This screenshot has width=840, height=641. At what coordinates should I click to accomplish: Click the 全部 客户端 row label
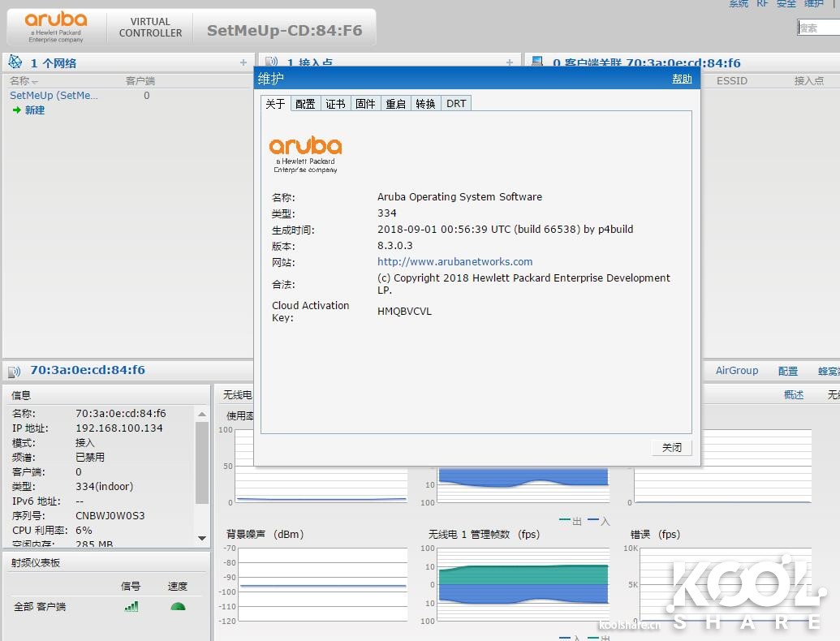40,607
